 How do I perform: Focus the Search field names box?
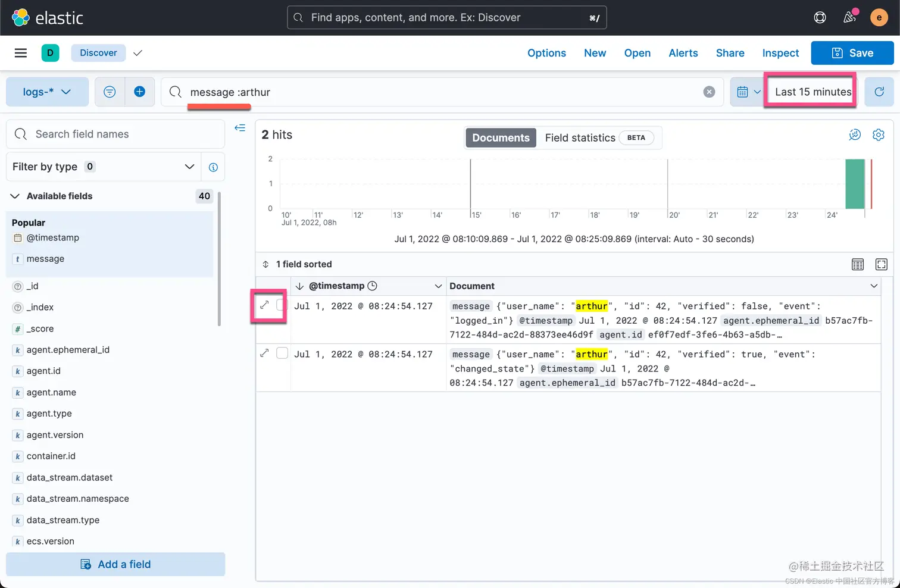coord(115,134)
